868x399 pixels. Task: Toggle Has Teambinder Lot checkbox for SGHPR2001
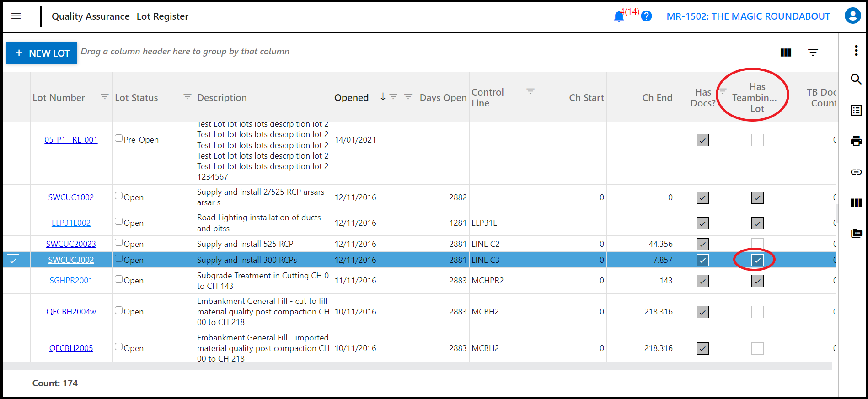pyautogui.click(x=757, y=281)
